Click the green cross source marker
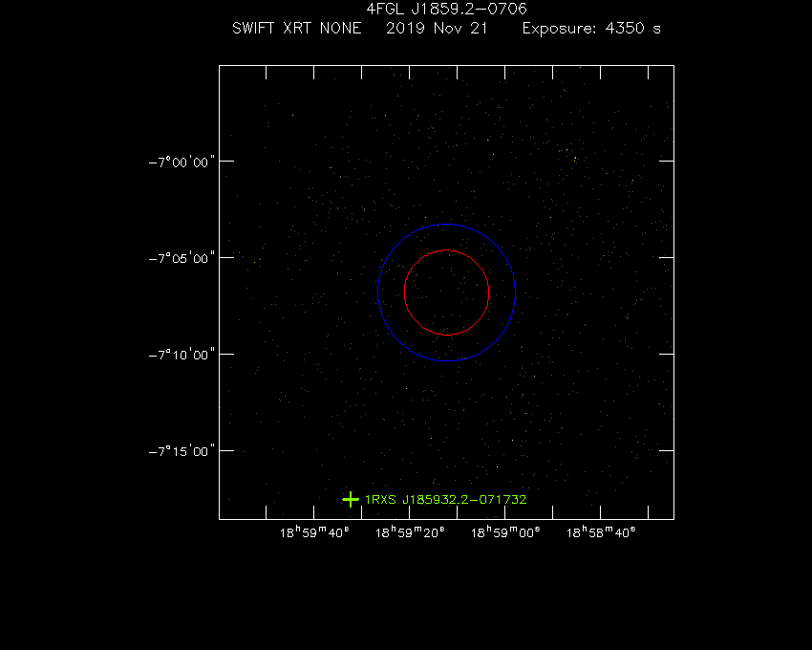 click(x=351, y=500)
